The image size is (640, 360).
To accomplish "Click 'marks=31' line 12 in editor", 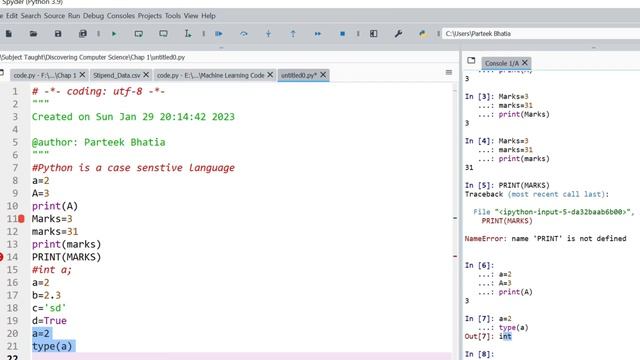I will pyautogui.click(x=55, y=231).
